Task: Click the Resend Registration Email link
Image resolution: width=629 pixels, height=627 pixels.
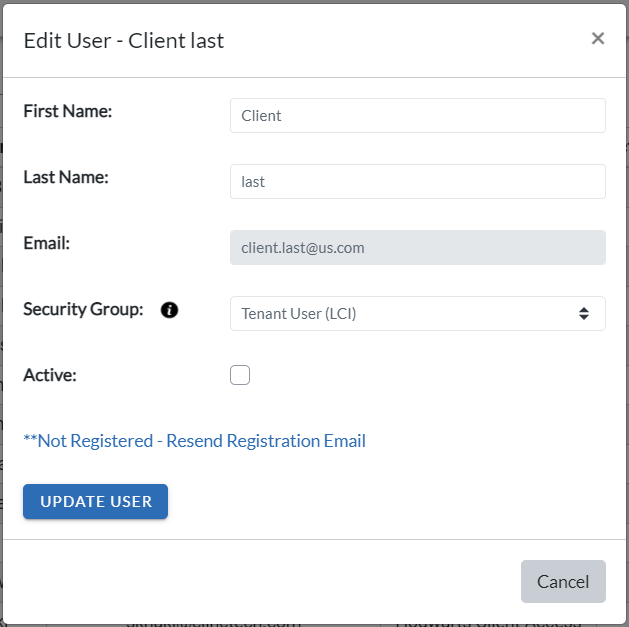Action: tap(266, 441)
